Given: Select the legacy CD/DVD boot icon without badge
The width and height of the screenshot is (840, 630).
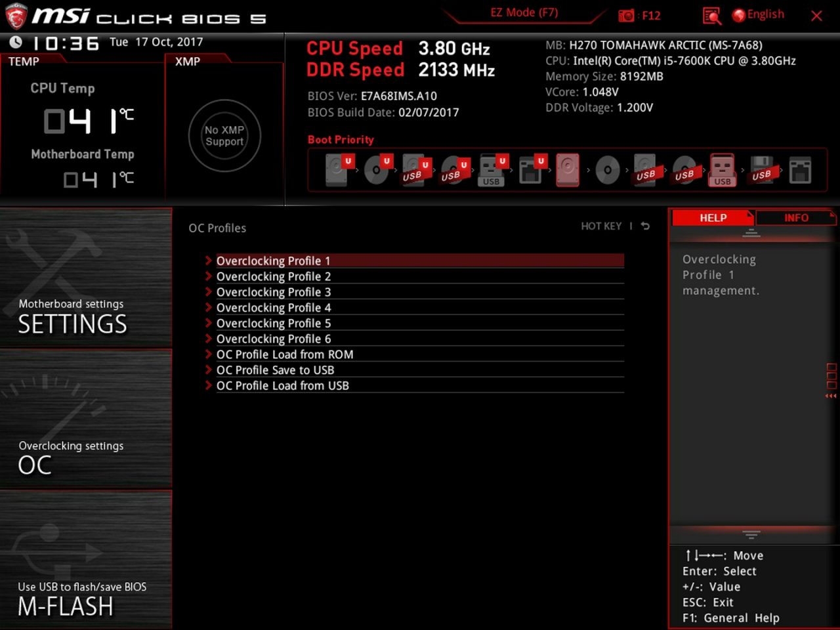Looking at the screenshot, I should coord(608,170).
